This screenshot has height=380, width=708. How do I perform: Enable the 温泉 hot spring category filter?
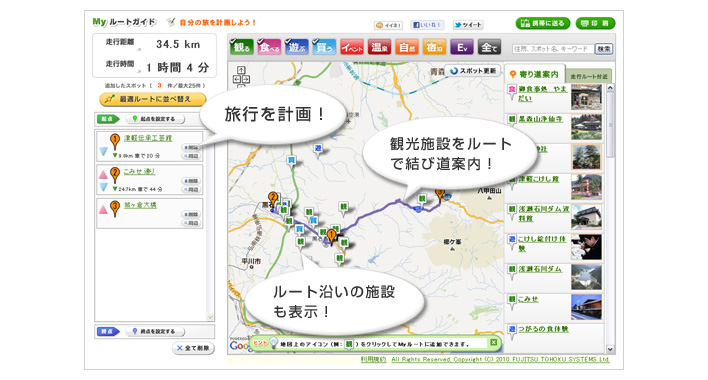(x=379, y=47)
